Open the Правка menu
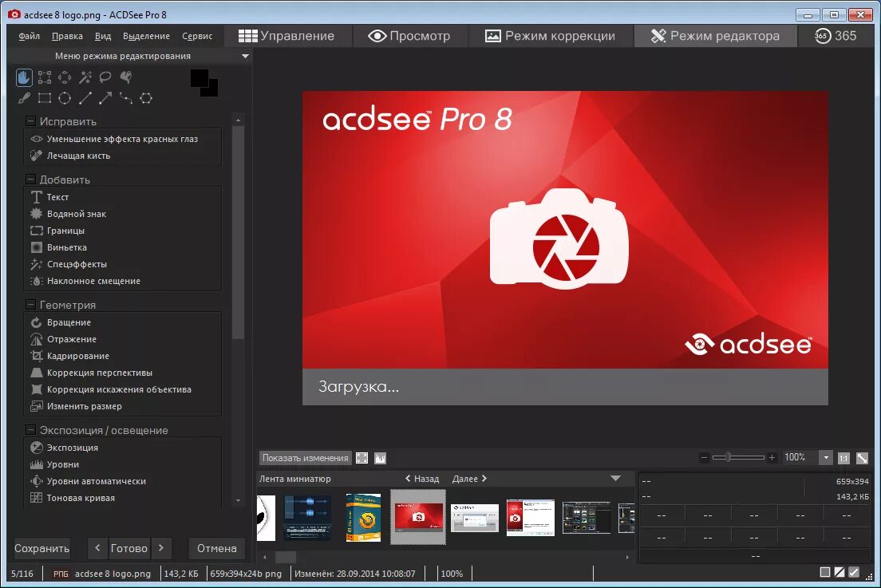 point(67,36)
